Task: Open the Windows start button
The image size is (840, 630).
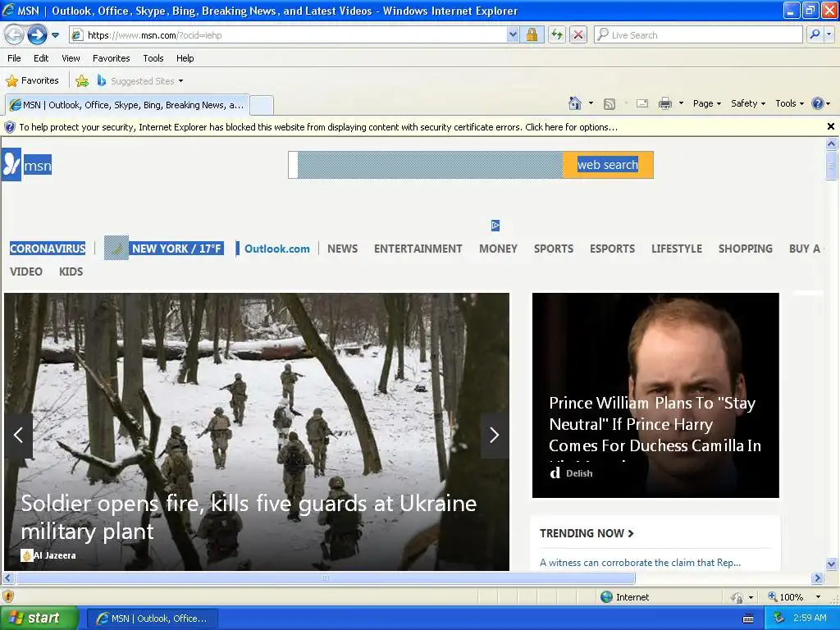Action: [x=39, y=618]
